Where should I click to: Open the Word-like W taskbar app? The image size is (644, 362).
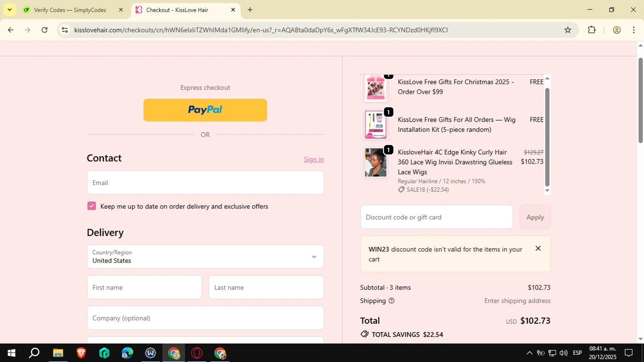(x=151, y=353)
